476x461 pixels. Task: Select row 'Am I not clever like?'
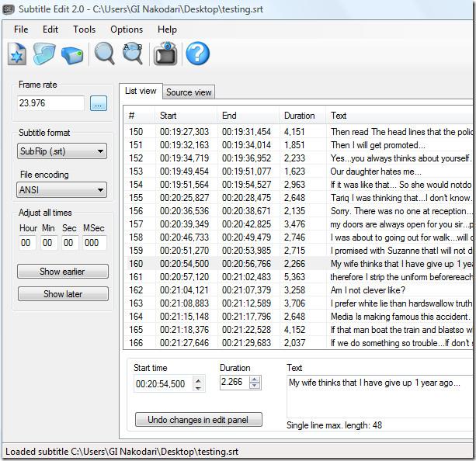pos(298,290)
